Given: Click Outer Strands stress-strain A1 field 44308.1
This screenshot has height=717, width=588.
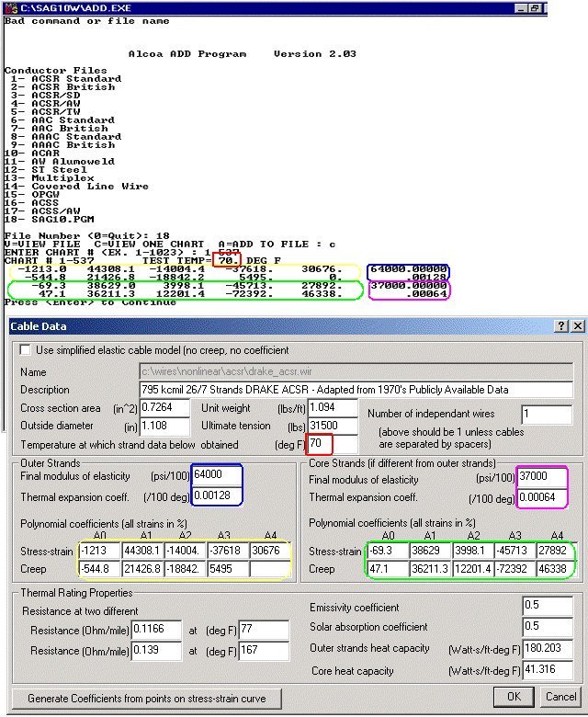Looking at the screenshot, I should tap(142, 551).
